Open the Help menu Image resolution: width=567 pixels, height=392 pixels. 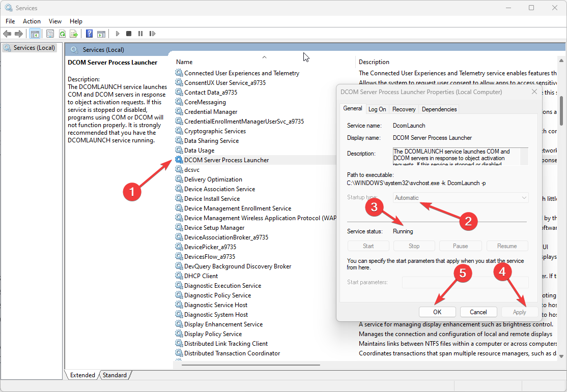76,21
